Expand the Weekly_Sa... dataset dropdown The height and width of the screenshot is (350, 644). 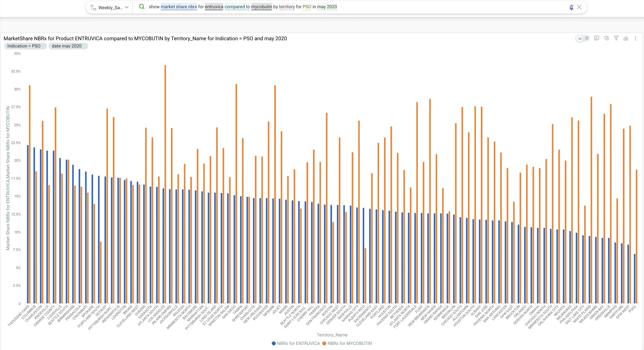pos(127,7)
